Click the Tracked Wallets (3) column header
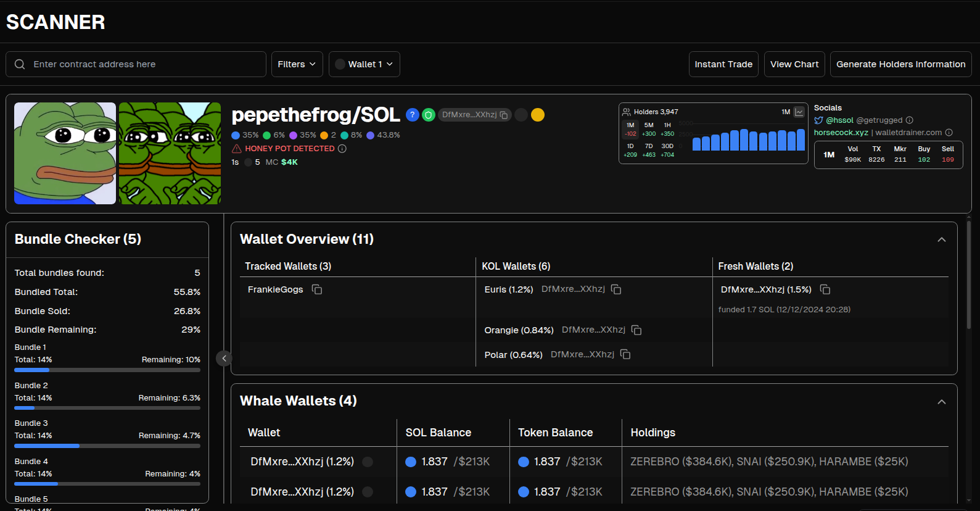 coord(288,266)
